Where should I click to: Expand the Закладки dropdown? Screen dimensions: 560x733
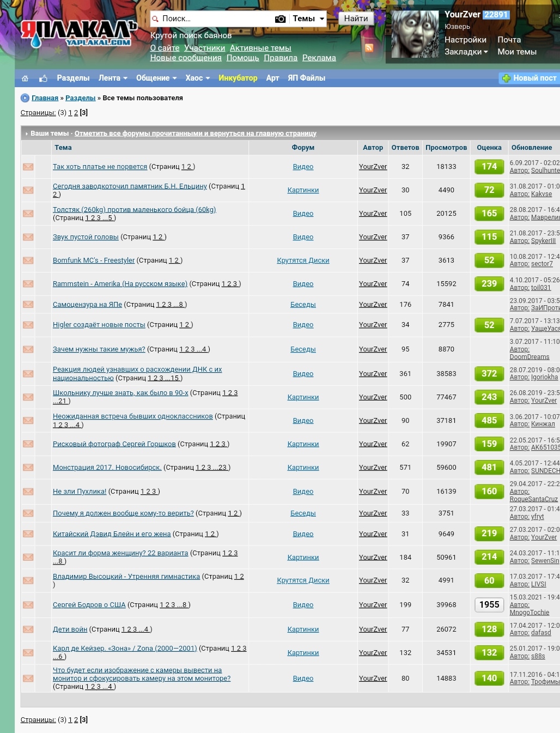[466, 52]
